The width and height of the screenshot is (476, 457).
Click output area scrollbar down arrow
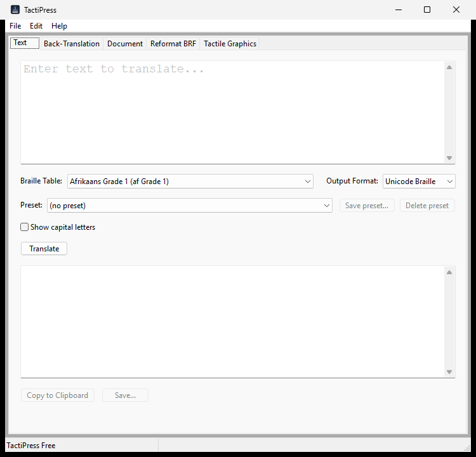449,372
